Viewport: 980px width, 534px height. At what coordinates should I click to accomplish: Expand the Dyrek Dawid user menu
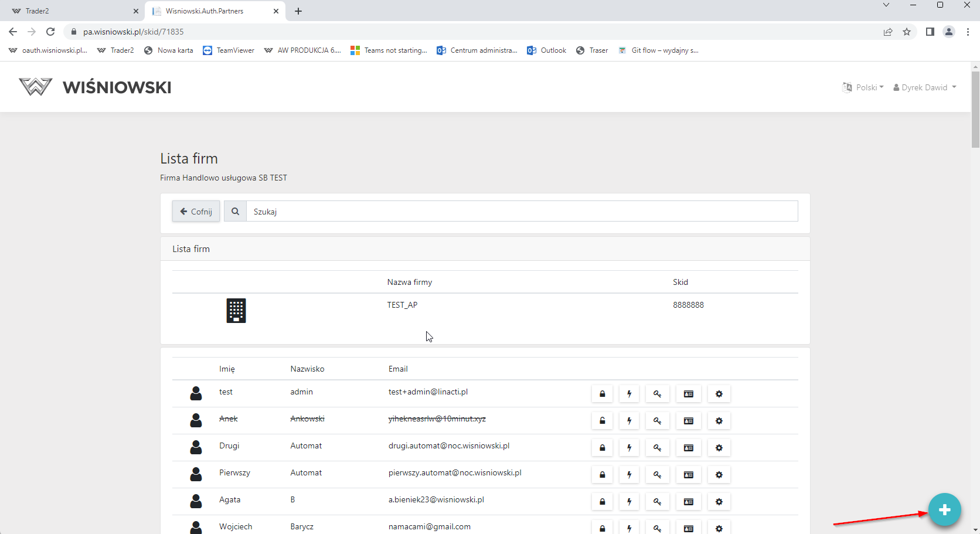pyautogui.click(x=925, y=87)
